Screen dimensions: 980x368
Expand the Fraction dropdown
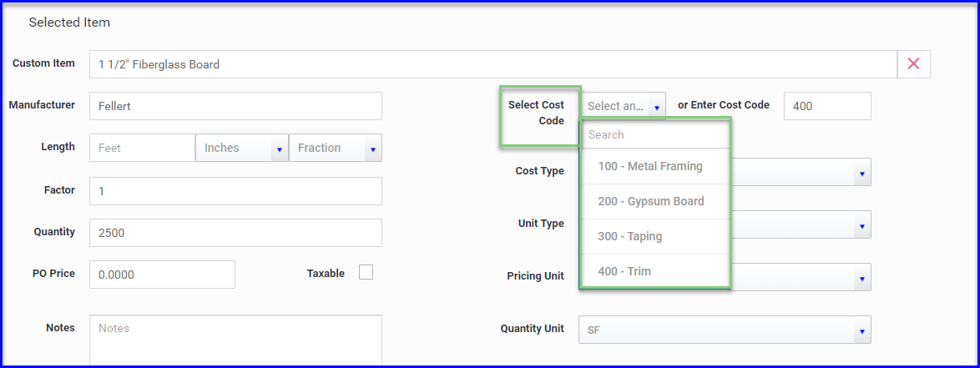pyautogui.click(x=336, y=148)
